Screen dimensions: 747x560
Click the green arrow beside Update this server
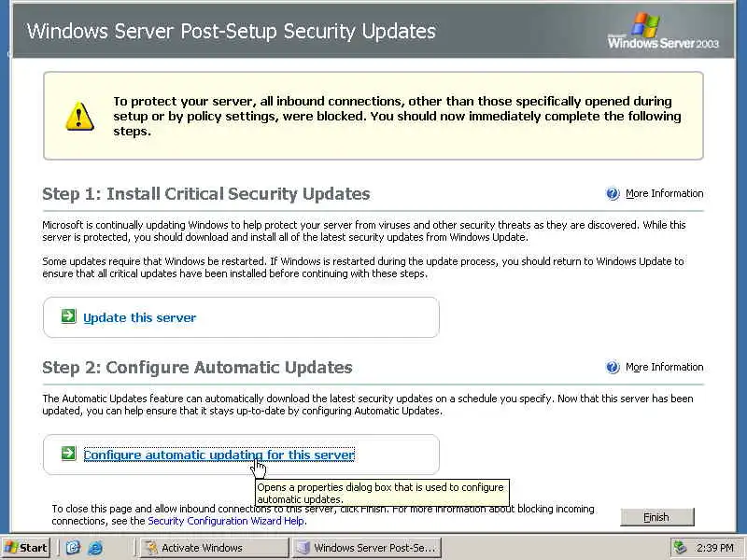click(68, 316)
